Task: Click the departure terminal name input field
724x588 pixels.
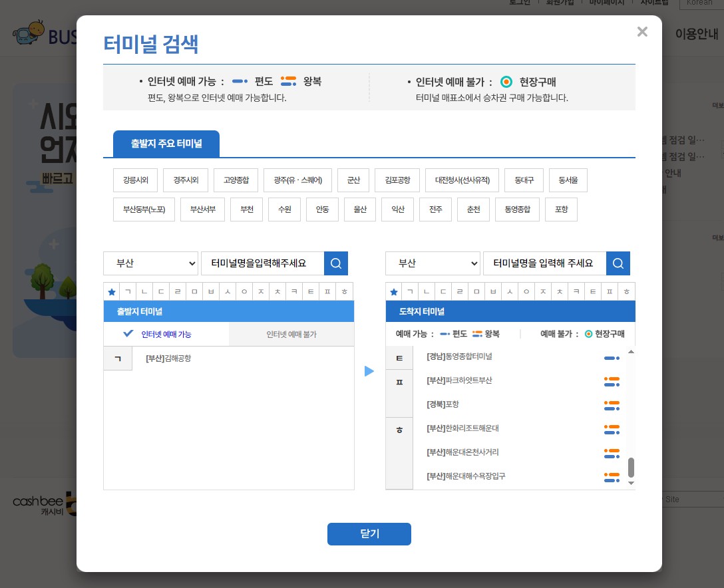Action: (x=262, y=263)
